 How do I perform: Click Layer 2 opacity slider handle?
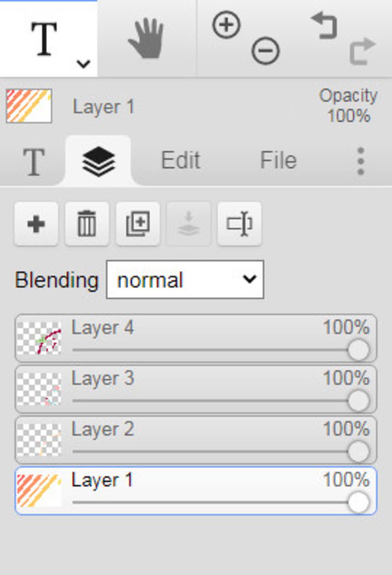[359, 451]
